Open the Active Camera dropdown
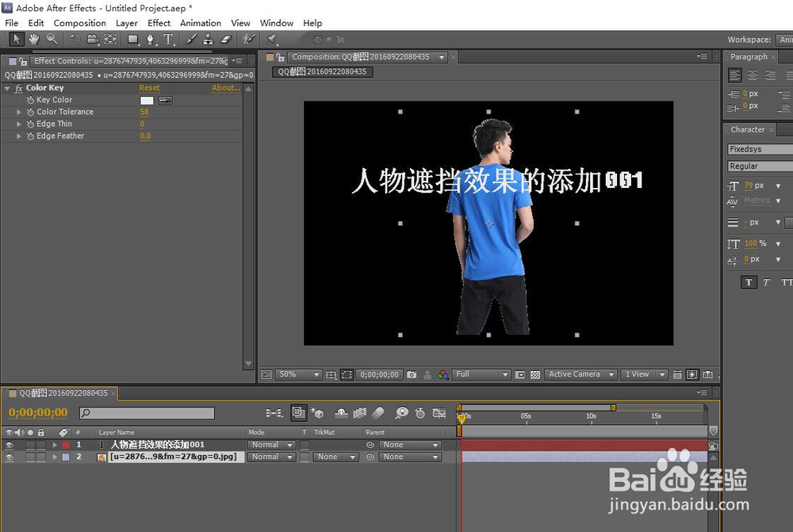The height and width of the screenshot is (532, 793). (x=580, y=375)
